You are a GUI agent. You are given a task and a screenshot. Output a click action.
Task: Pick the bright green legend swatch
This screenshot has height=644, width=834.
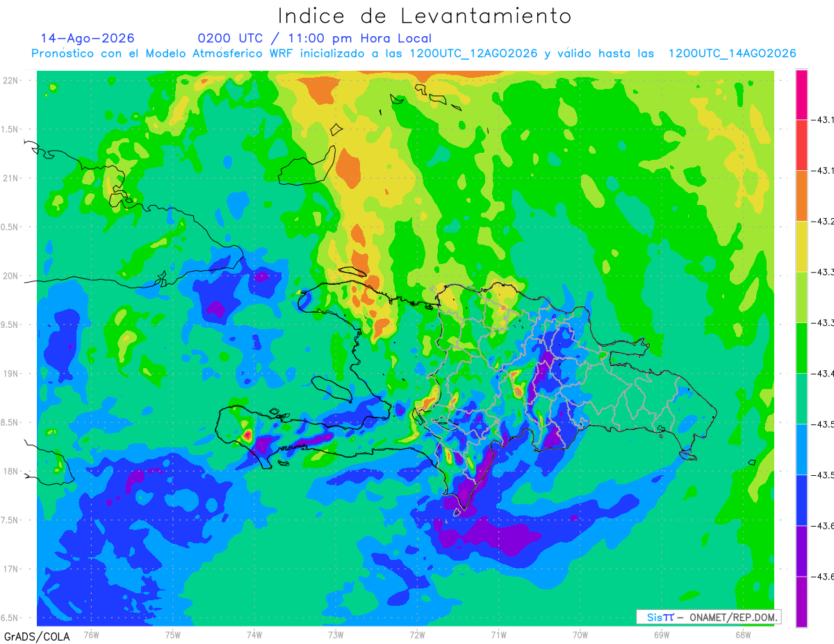[x=801, y=348]
